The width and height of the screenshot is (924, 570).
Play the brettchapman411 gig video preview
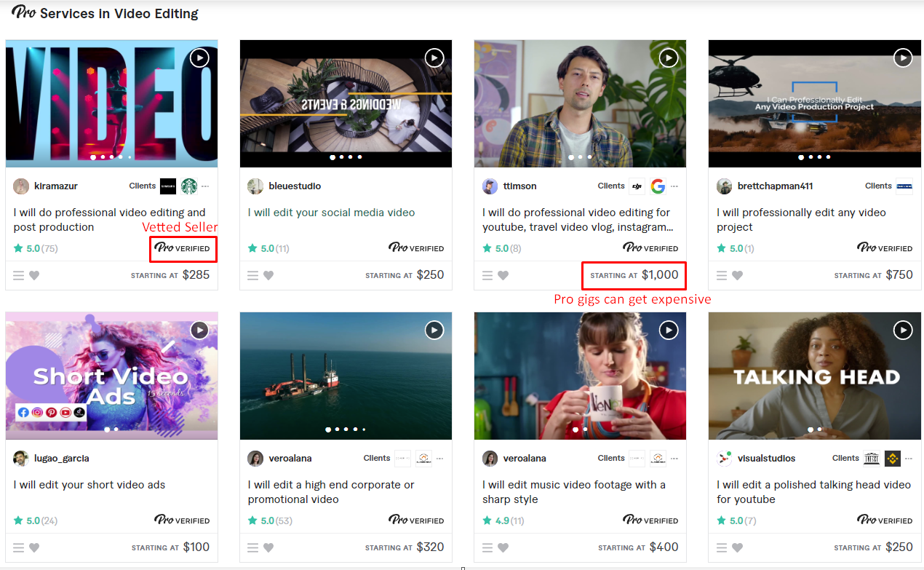[903, 58]
